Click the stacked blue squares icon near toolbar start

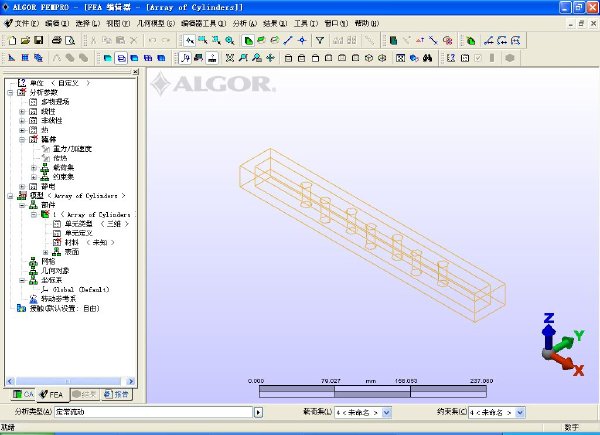pyautogui.click(x=38, y=58)
